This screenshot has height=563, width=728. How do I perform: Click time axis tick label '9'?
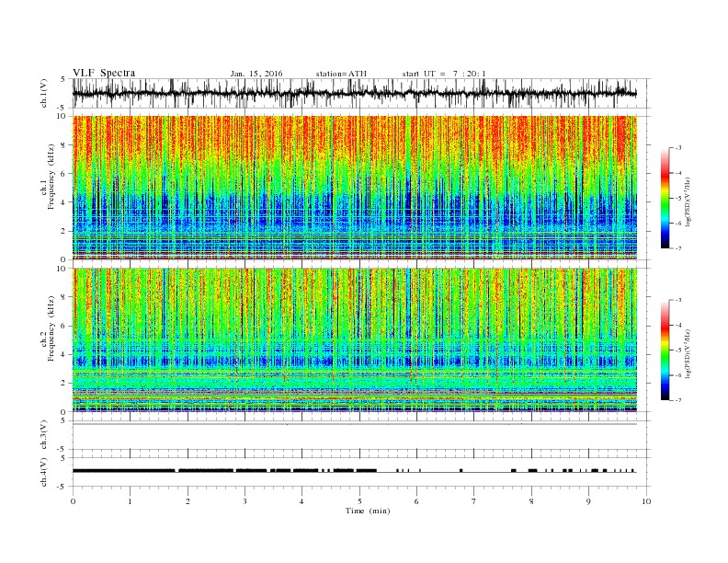(588, 501)
